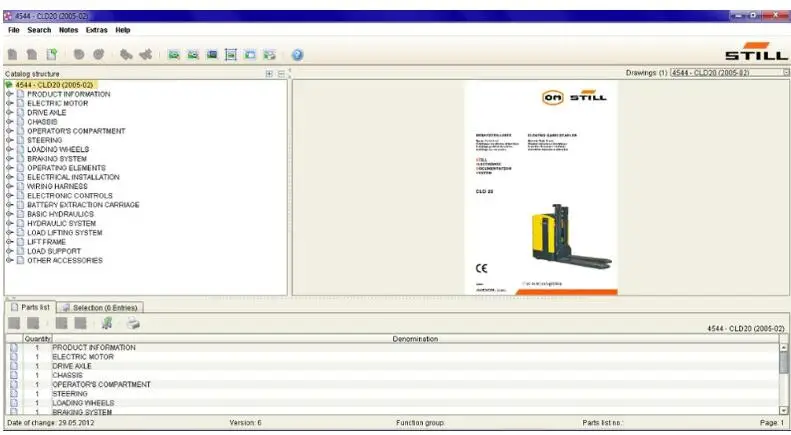791x435 pixels.
Task: Expand the PRODUCT INFORMATION tree node
Action: (10, 94)
